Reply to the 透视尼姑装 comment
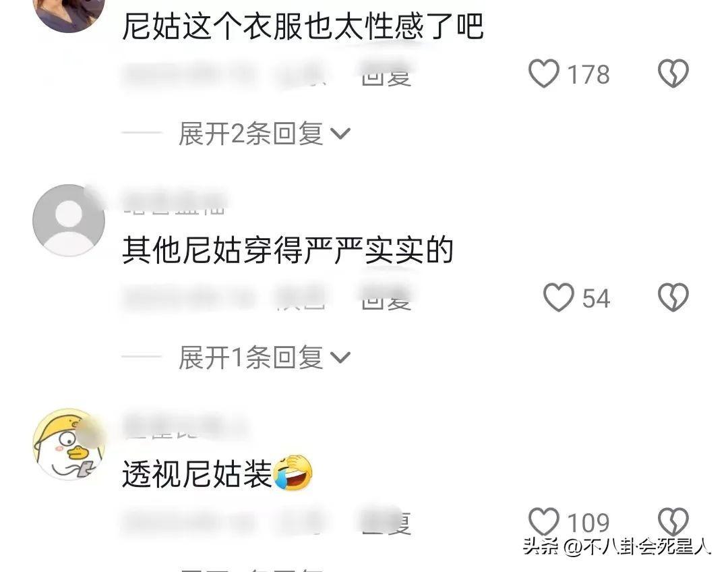 (x=386, y=523)
